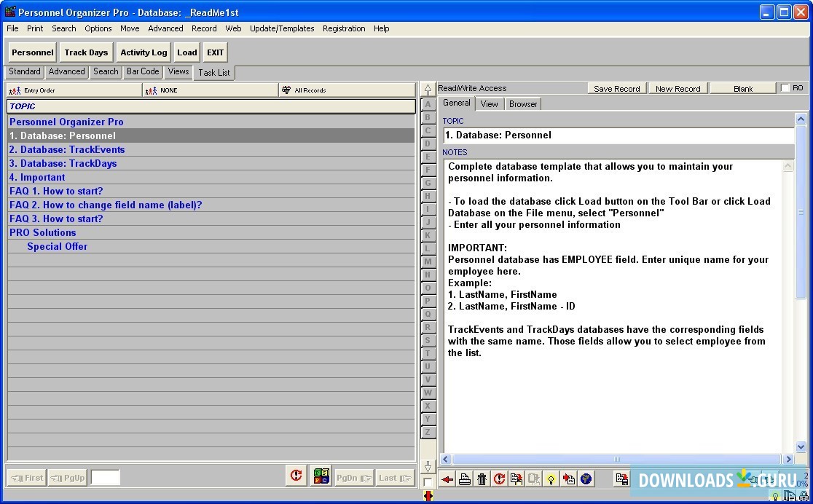Image resolution: width=813 pixels, height=504 pixels.
Task: Open the Advanced menu
Action: click(165, 28)
